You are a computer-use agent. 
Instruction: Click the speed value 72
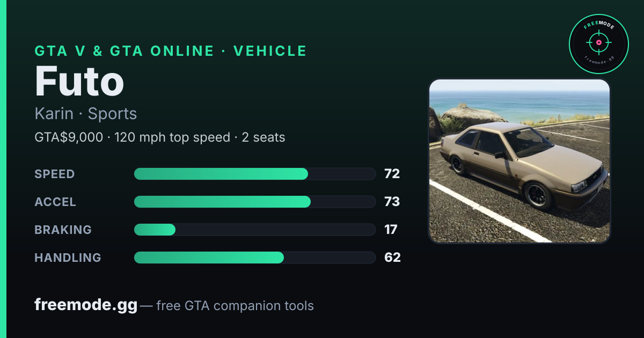coord(392,174)
